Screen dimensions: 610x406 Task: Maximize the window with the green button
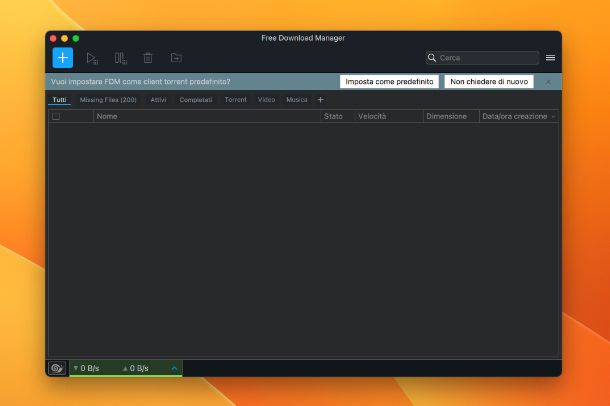coord(76,38)
